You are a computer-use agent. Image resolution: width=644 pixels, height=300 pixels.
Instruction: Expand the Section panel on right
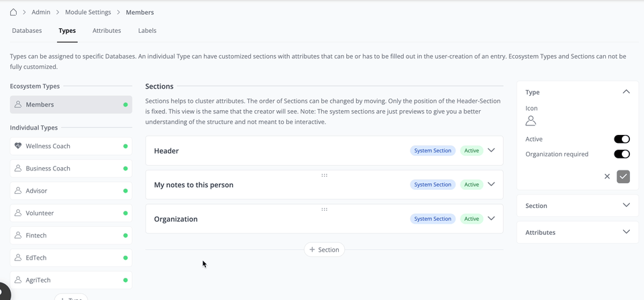[x=626, y=205]
